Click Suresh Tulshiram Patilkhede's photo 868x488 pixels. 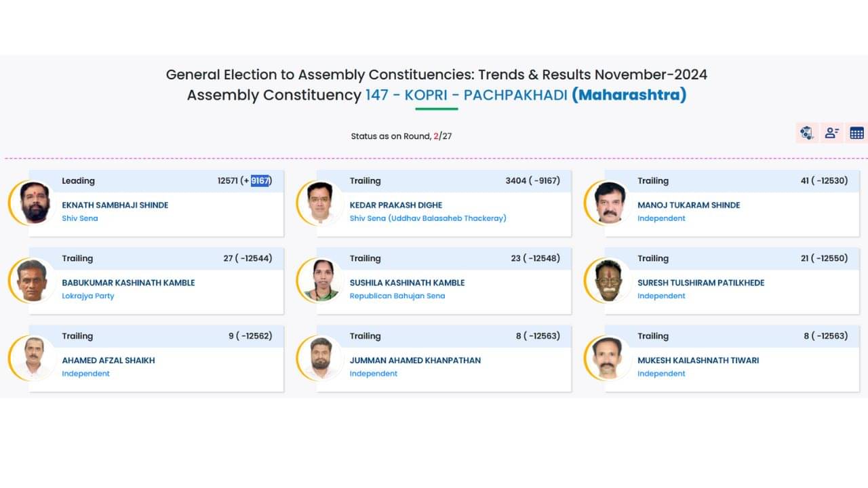(x=608, y=281)
